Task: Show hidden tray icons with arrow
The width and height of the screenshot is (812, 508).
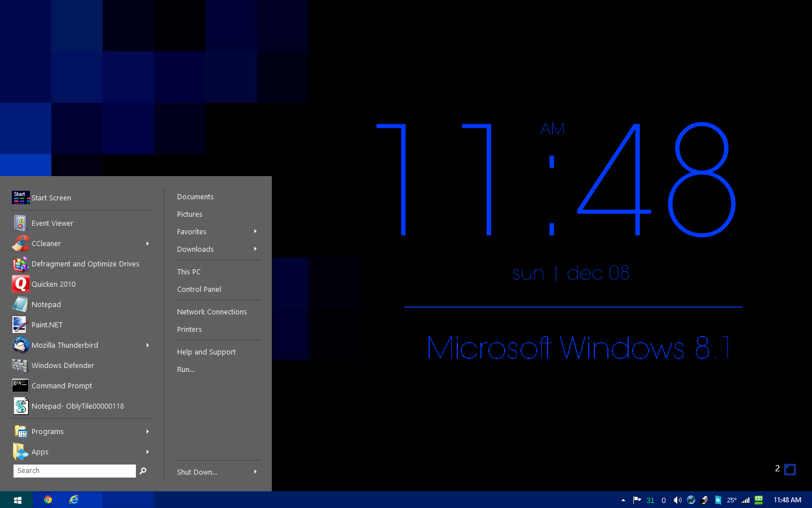Action: (x=623, y=500)
